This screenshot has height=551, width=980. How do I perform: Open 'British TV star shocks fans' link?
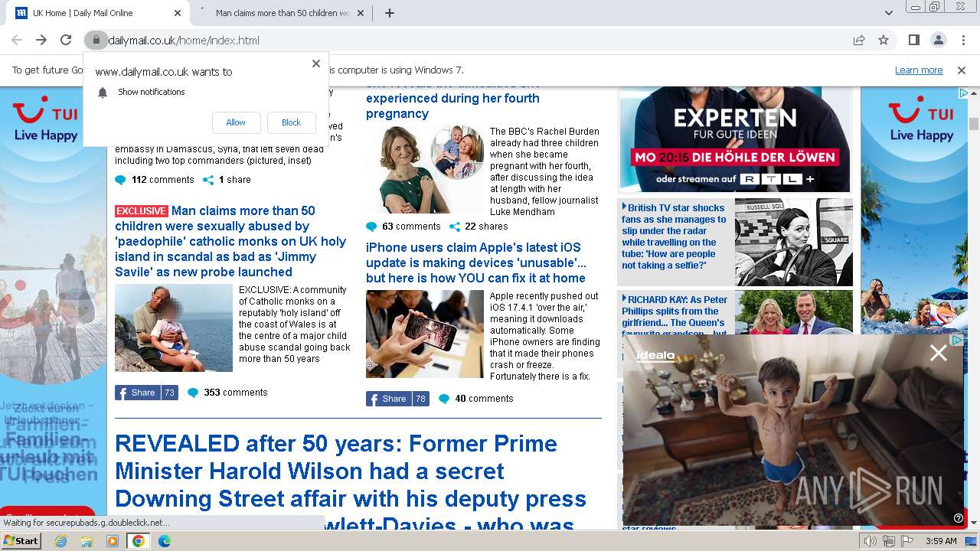point(674,236)
